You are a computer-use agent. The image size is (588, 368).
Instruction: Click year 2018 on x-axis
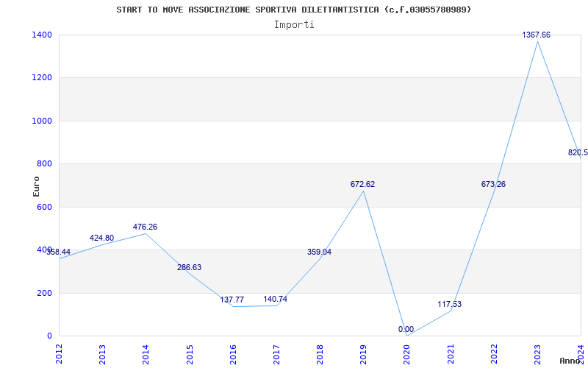(320, 354)
